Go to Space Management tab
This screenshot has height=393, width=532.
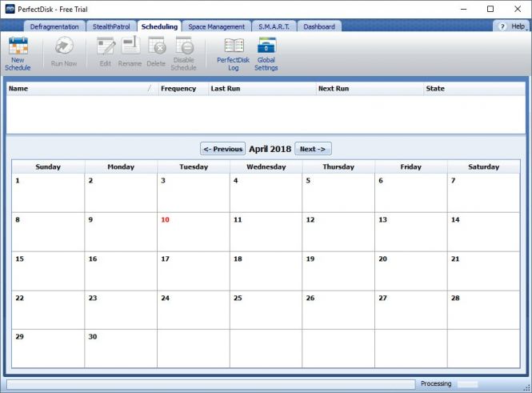pyautogui.click(x=217, y=26)
